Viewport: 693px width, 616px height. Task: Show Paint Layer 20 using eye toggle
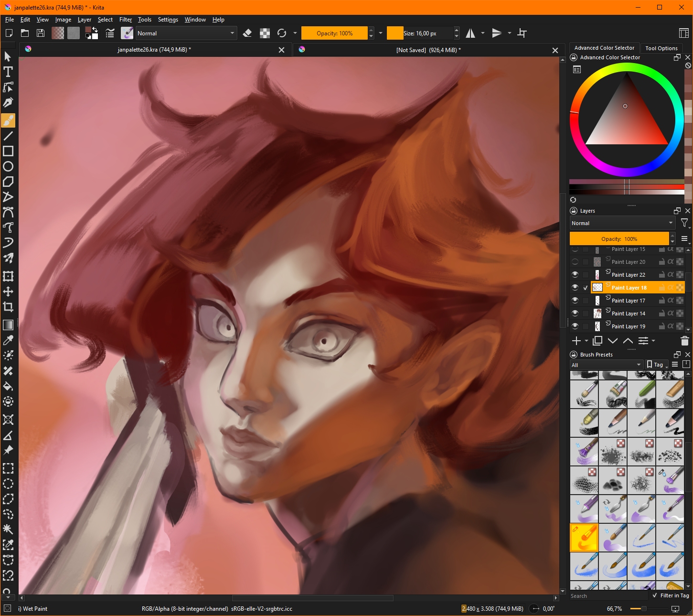575,261
